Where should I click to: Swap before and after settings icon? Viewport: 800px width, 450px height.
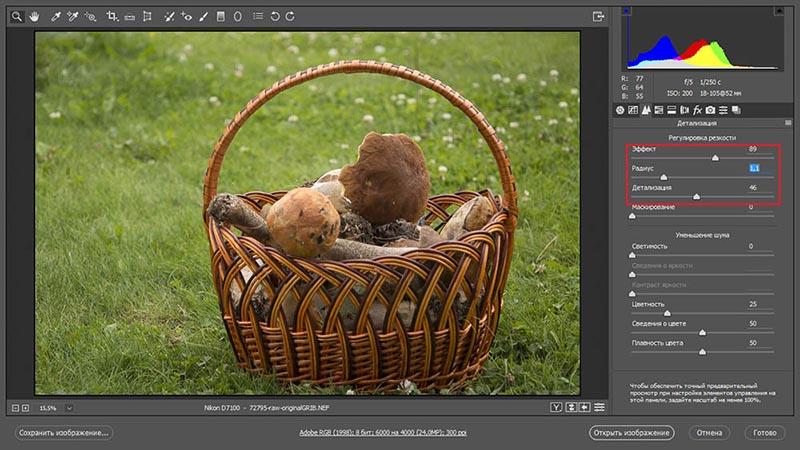(x=571, y=407)
